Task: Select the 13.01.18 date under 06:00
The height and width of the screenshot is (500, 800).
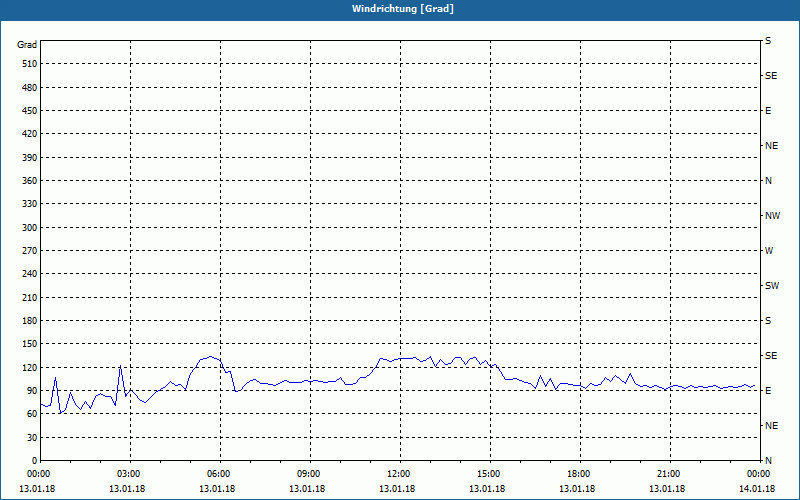Action: pos(217,489)
